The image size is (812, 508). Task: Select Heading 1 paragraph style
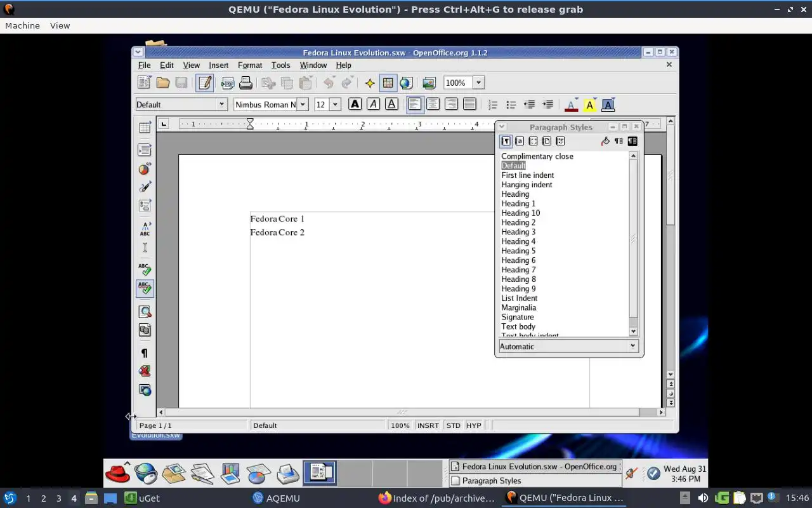point(518,203)
